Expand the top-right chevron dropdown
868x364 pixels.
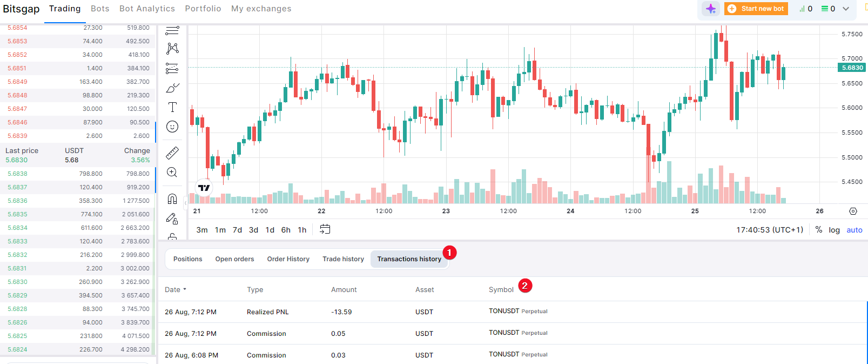(846, 9)
